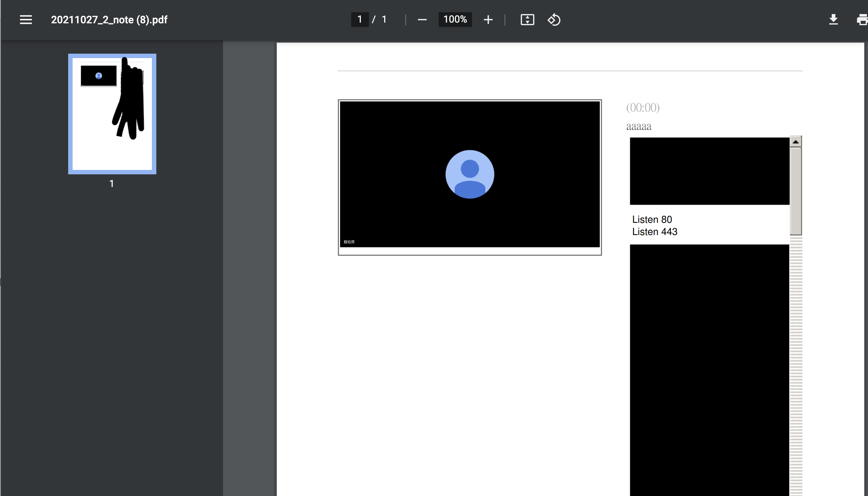The height and width of the screenshot is (496, 868).
Task: Click the 'aaaaa' note text
Action: click(x=639, y=127)
